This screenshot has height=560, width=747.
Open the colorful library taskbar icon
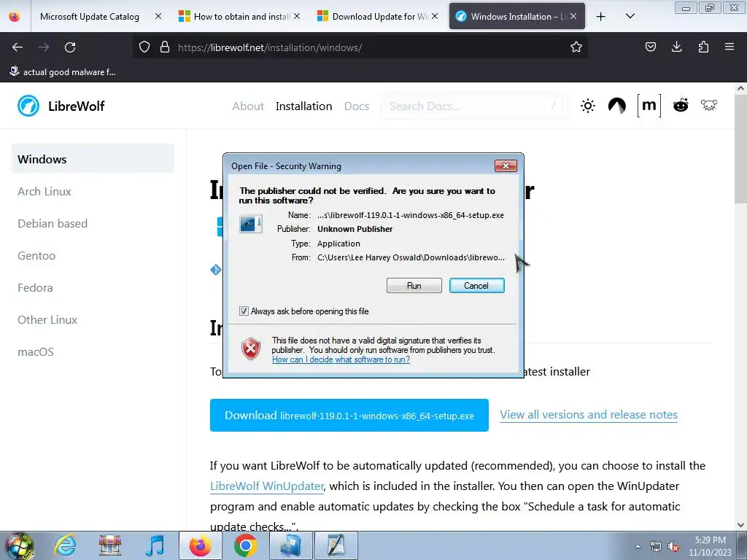(x=109, y=545)
